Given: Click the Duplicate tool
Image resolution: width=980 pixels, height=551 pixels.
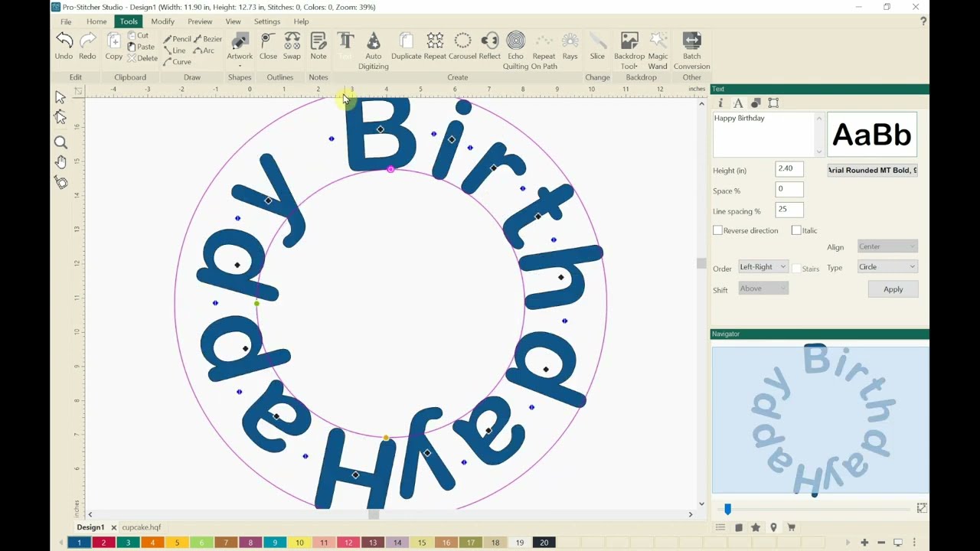Looking at the screenshot, I should 407,46.
